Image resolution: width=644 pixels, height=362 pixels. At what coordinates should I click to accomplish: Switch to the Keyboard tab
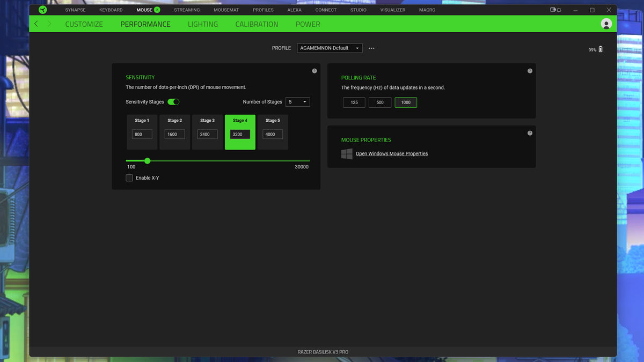click(x=111, y=10)
